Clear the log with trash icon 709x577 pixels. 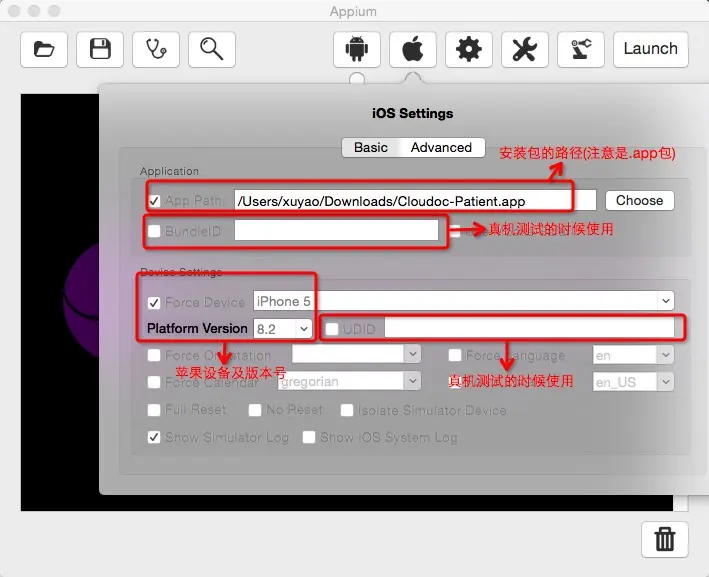tap(665, 539)
